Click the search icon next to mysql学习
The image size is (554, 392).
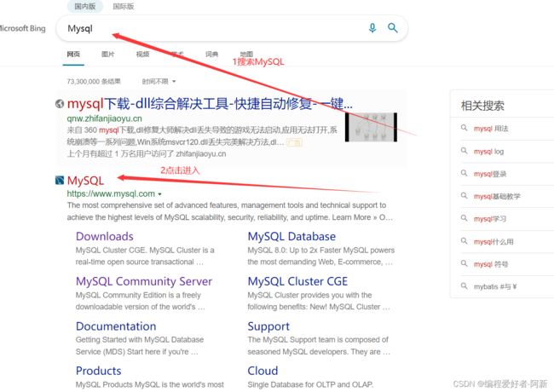[464, 218]
